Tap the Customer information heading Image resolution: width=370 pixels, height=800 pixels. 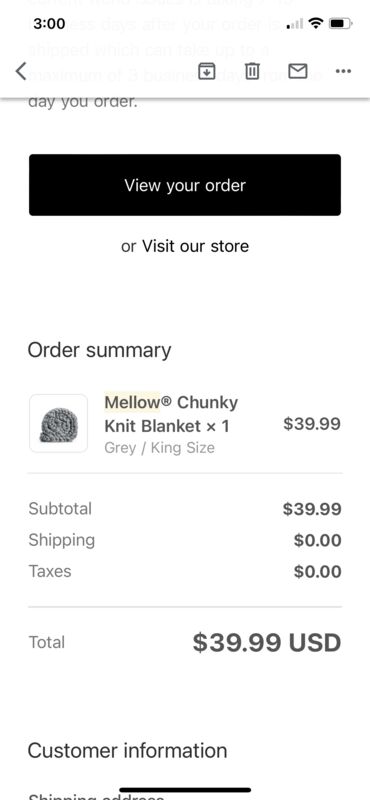[127, 751]
